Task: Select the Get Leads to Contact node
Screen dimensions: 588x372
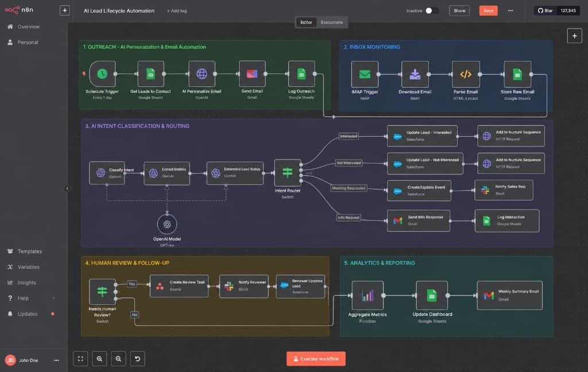Action: tap(150, 74)
